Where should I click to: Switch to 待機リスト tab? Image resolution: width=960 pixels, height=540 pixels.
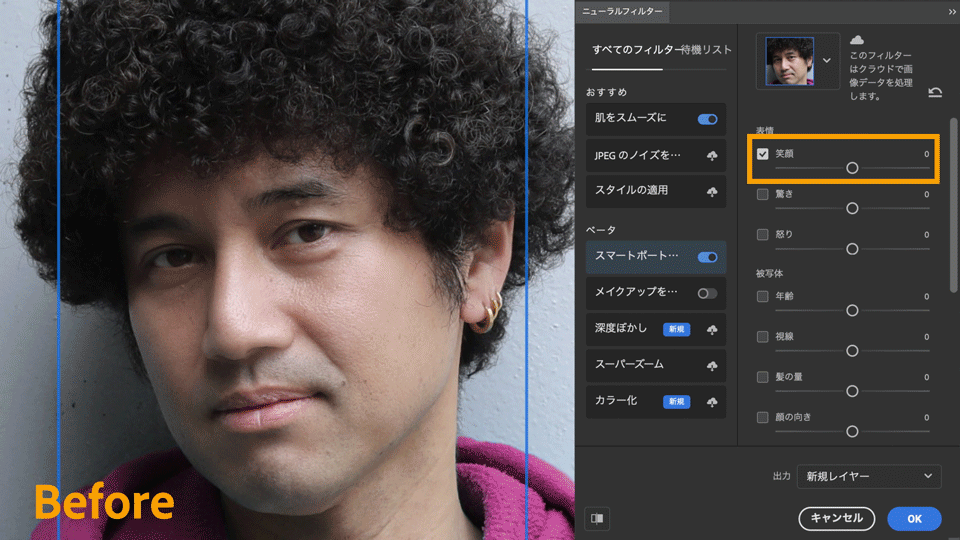click(x=707, y=50)
